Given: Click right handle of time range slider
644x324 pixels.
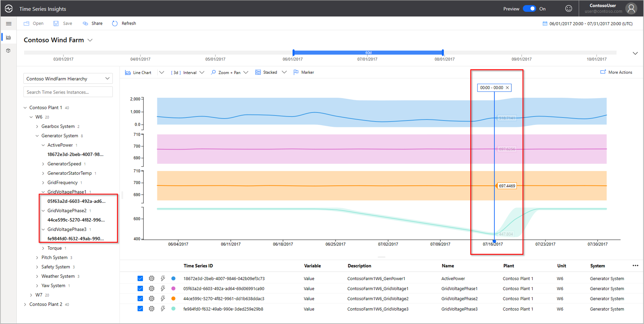Looking at the screenshot, I should coord(443,53).
